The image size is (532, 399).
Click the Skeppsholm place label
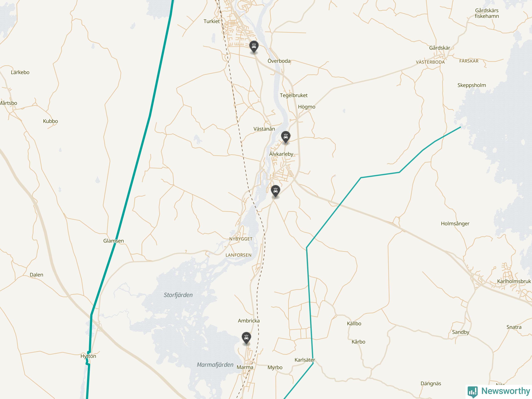coord(472,85)
